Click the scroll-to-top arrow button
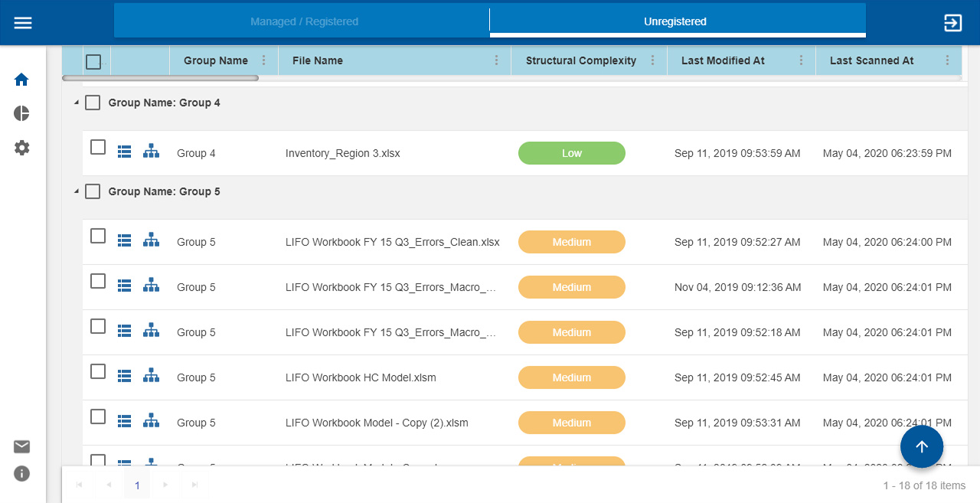 [921, 446]
